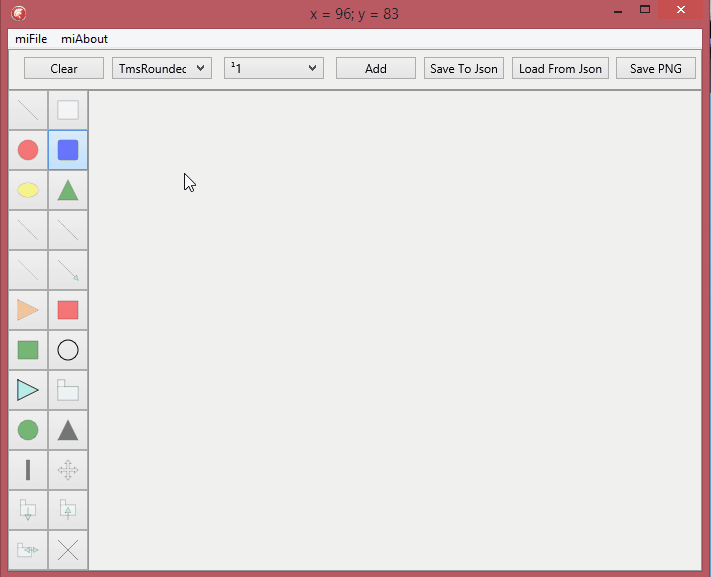The height and width of the screenshot is (577, 711).
Task: Select the red circle shape
Action: pyautogui.click(x=28, y=150)
